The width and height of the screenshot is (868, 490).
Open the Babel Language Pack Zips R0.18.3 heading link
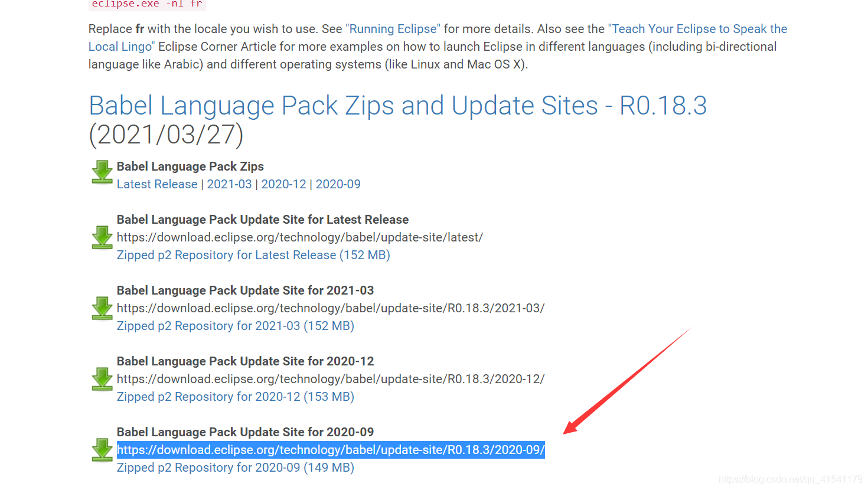(397, 106)
